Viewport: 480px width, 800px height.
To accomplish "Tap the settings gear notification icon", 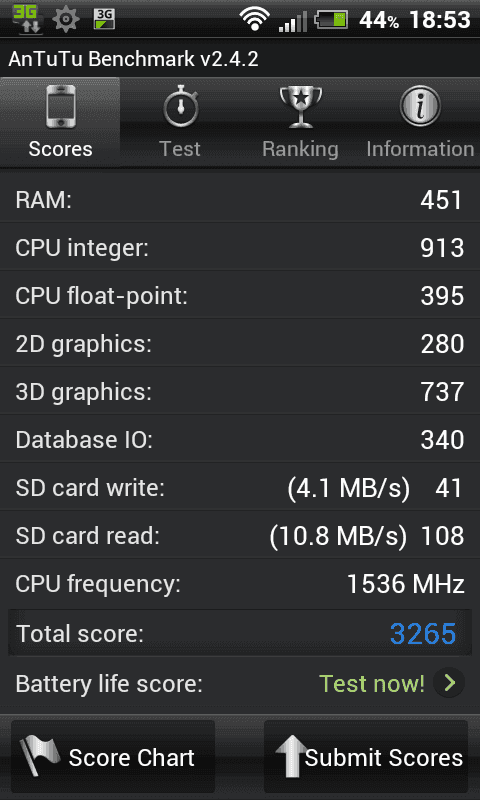I will (66, 20).
